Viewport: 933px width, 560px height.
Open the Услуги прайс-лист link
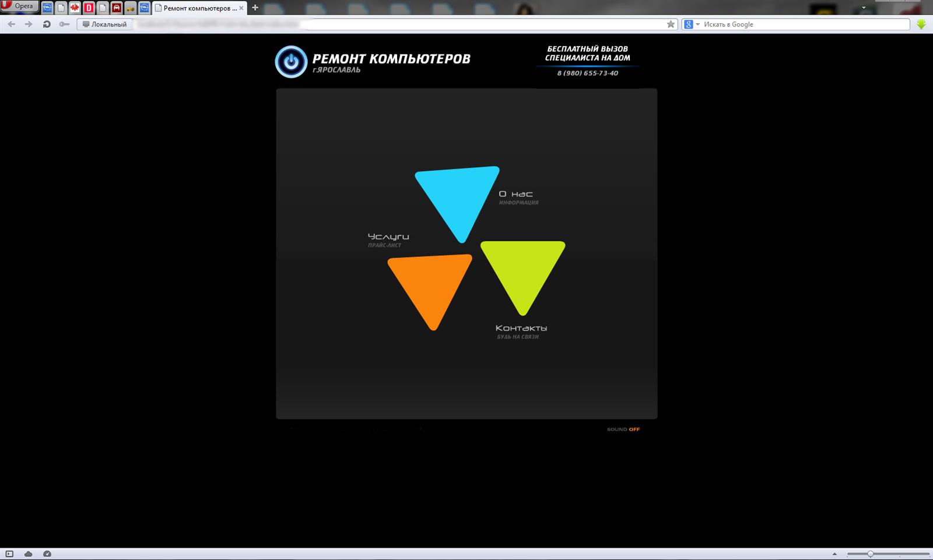pyautogui.click(x=388, y=240)
